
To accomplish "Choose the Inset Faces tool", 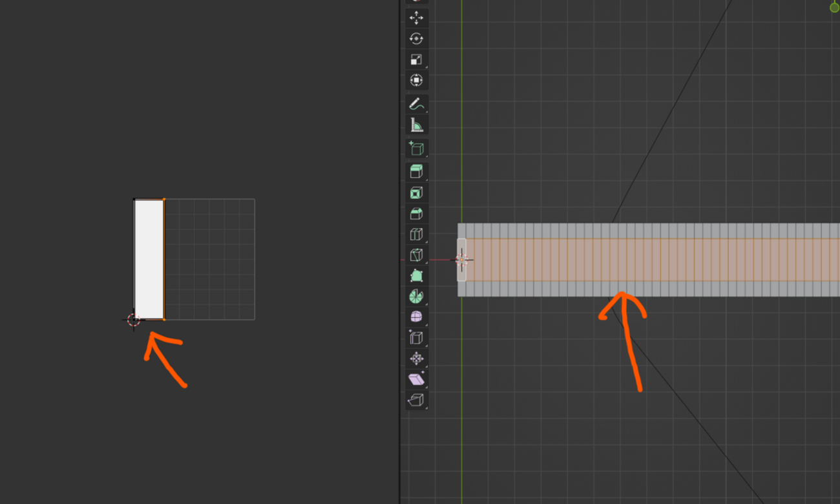I will [417, 193].
